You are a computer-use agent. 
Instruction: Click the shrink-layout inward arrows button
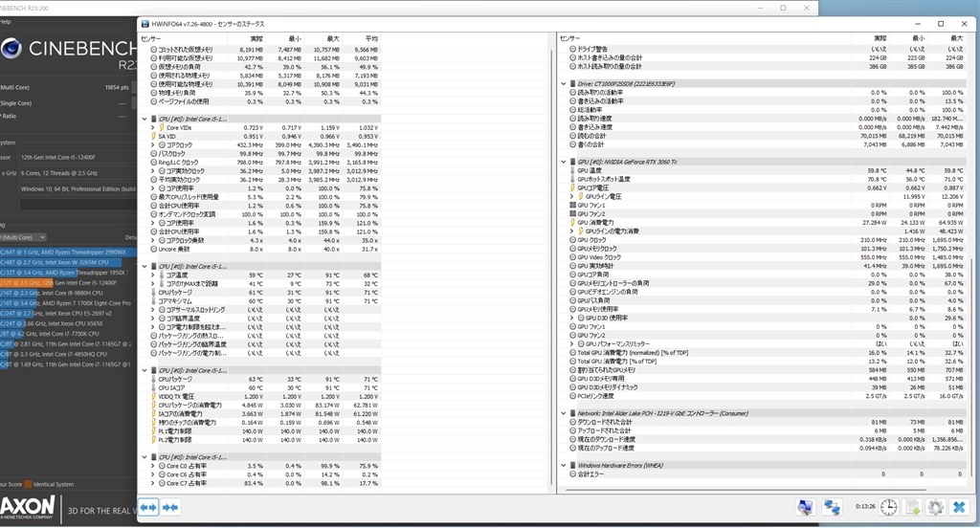pyautogui.click(x=170, y=507)
